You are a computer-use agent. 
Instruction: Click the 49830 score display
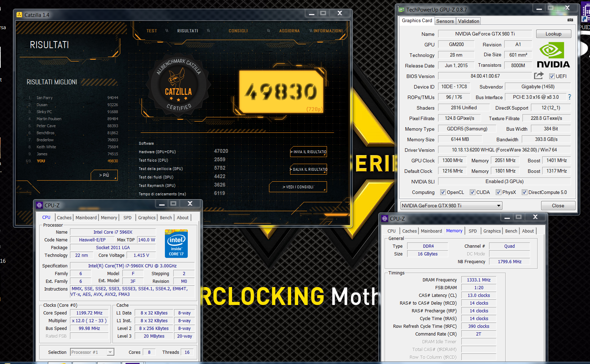pos(281,92)
